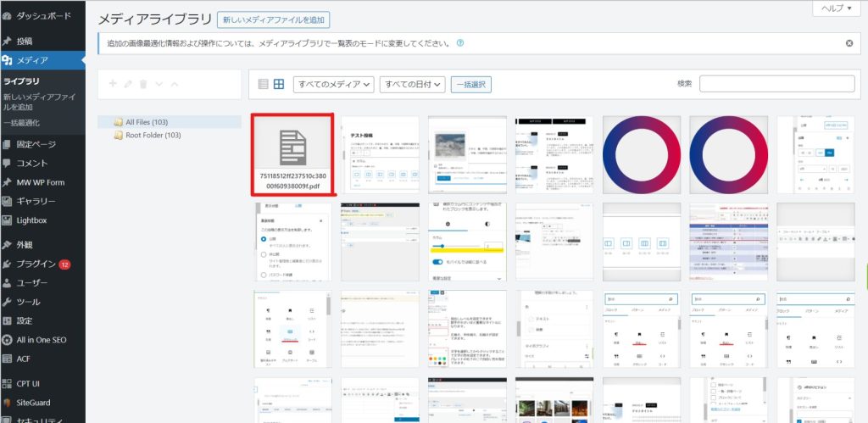Screen dimensions: 868x423
Task: Click the delete folder trash icon
Action: [x=143, y=84]
